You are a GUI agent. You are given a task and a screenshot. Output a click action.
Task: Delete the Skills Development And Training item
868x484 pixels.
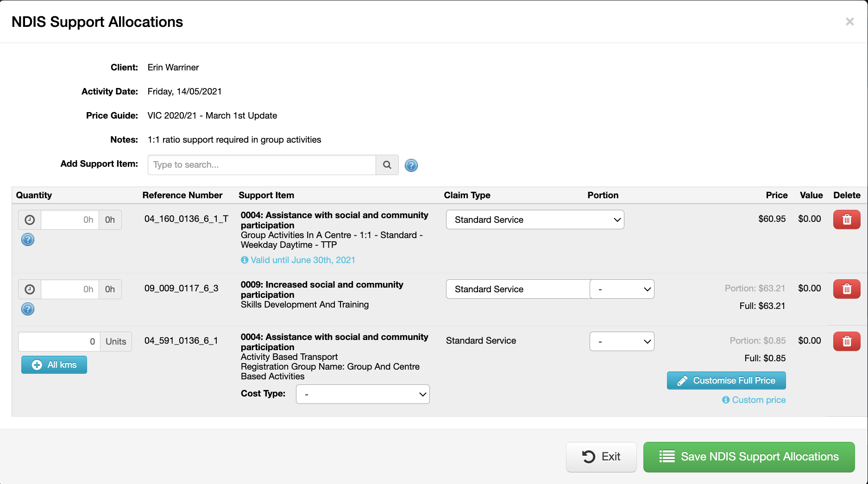coord(847,289)
